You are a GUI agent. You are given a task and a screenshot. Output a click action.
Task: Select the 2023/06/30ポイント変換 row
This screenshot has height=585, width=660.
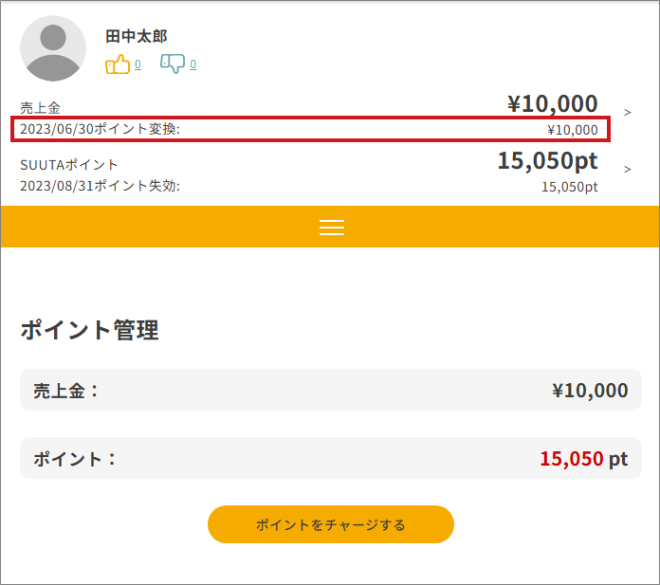pyautogui.click(x=311, y=129)
